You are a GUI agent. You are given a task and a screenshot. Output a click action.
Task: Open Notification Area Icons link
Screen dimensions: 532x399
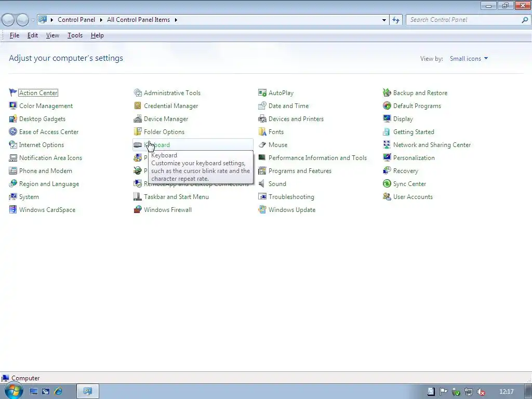tap(50, 158)
